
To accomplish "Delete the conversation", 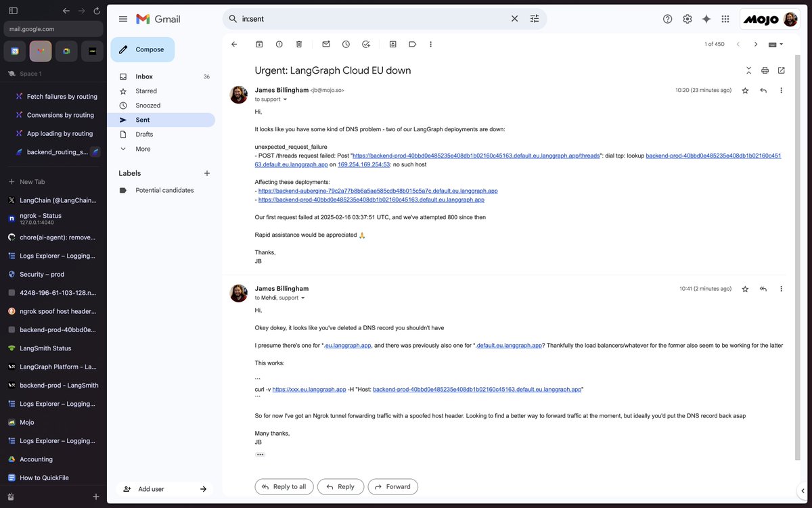I will click(299, 44).
